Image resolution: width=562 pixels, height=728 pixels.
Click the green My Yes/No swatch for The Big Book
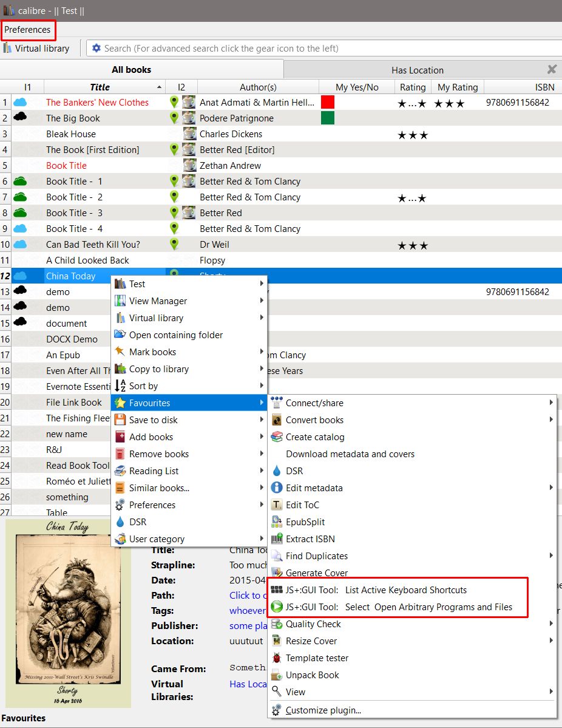point(328,118)
